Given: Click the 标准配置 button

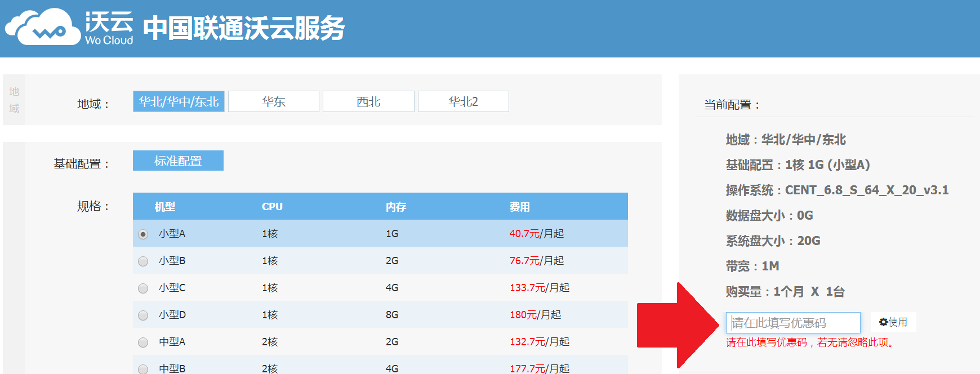Looking at the screenshot, I should coord(178,161).
